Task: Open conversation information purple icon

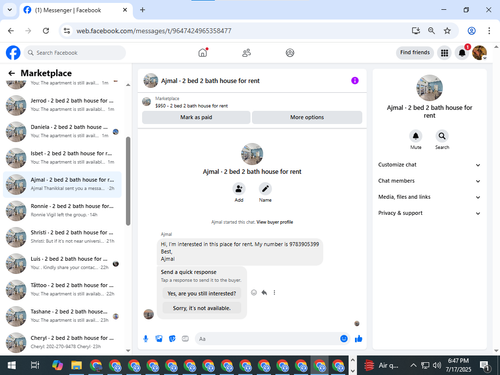Action: click(355, 81)
